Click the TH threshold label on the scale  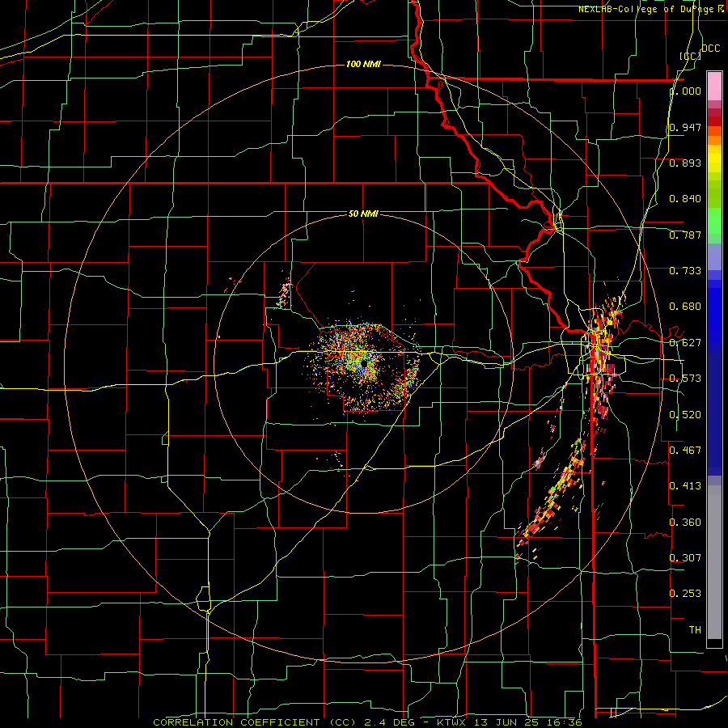pos(695,630)
